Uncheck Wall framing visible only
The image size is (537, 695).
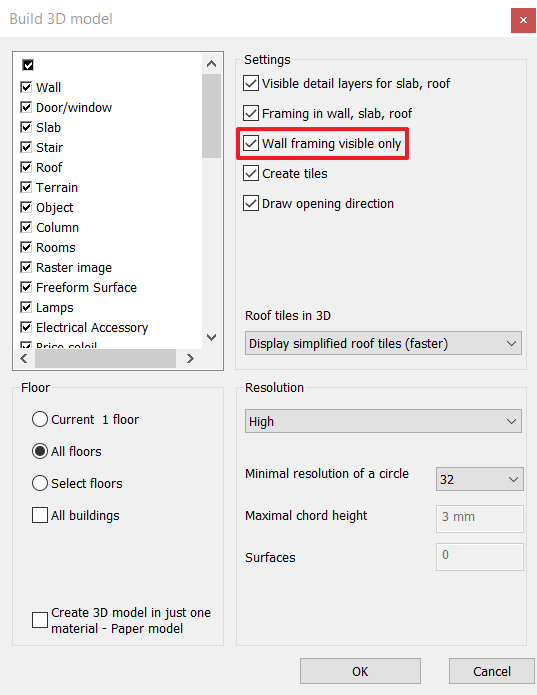[x=251, y=143]
